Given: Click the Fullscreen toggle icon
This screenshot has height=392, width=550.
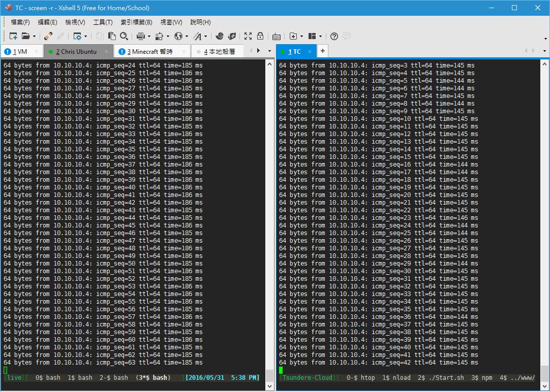Looking at the screenshot, I should (x=248, y=36).
